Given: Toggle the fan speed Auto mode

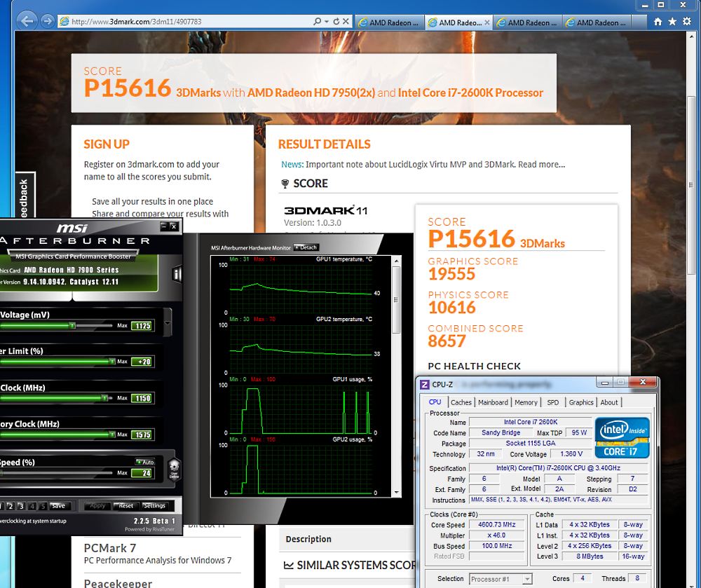Looking at the screenshot, I should tap(145, 462).
